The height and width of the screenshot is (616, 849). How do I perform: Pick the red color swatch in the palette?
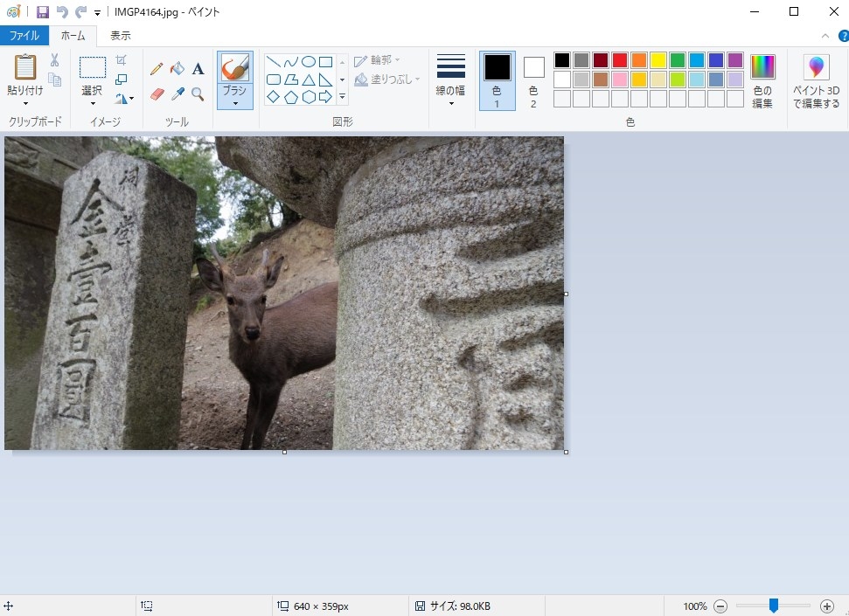(620, 60)
